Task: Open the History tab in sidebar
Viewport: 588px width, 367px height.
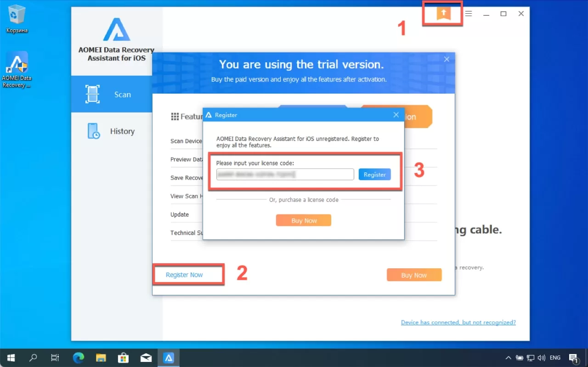Action: (112, 131)
